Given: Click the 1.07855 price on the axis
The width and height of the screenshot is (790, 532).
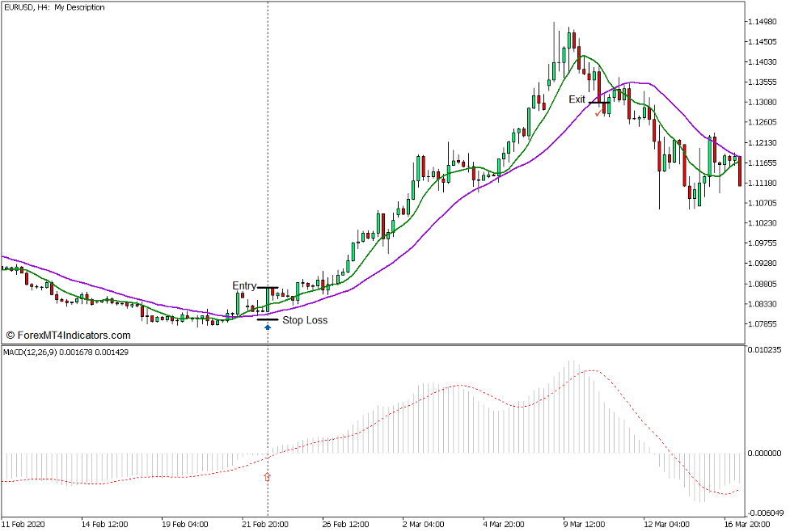Looking at the screenshot, I should click(x=763, y=324).
